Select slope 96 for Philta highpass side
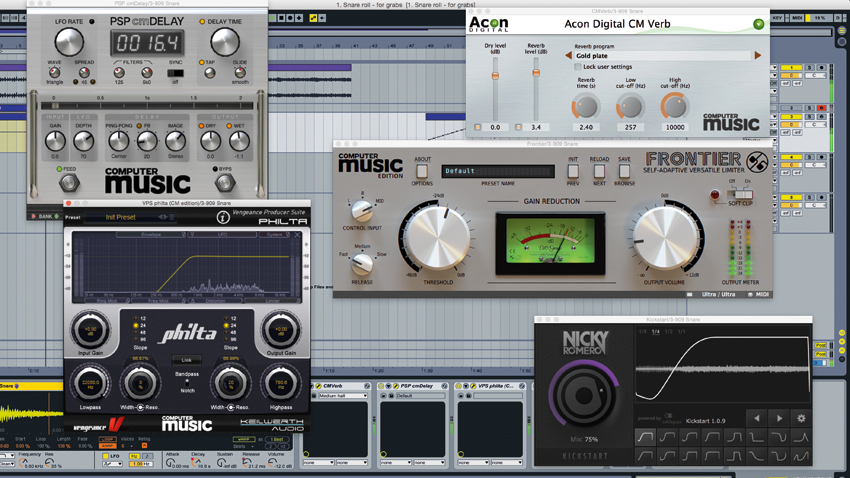This screenshot has height=478, width=850. click(226, 339)
